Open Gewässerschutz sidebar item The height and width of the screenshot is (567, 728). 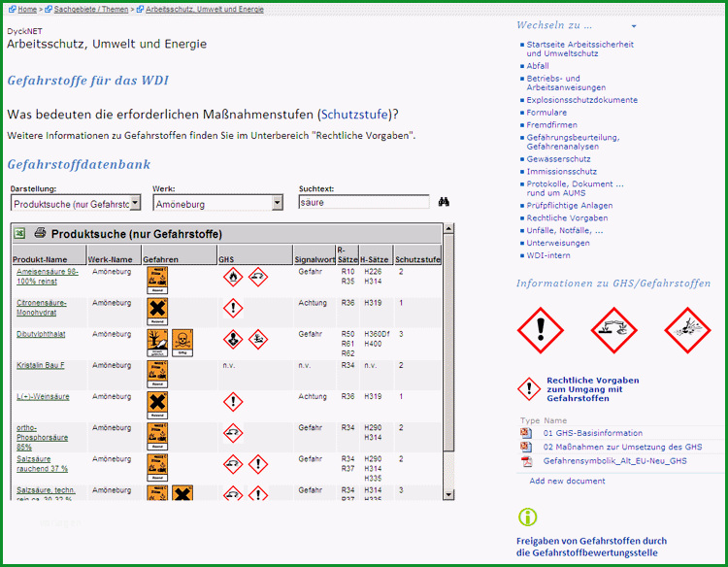coord(558,159)
